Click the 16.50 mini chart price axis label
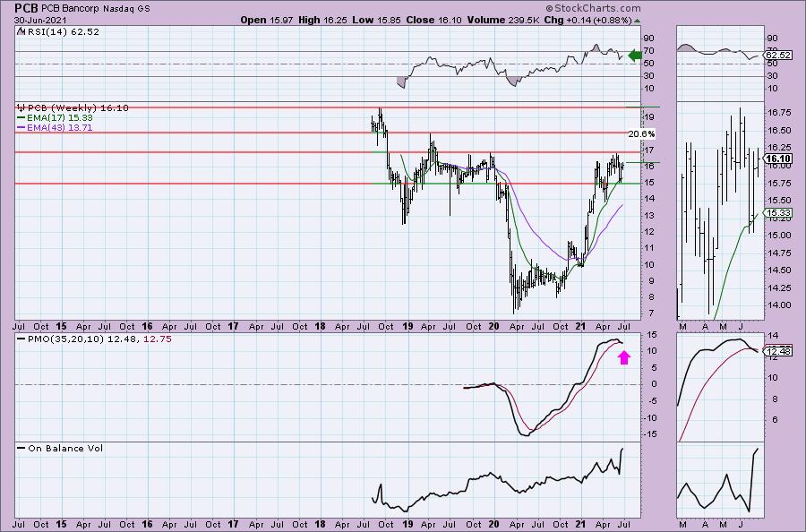This screenshot has width=806, height=532. click(x=779, y=131)
